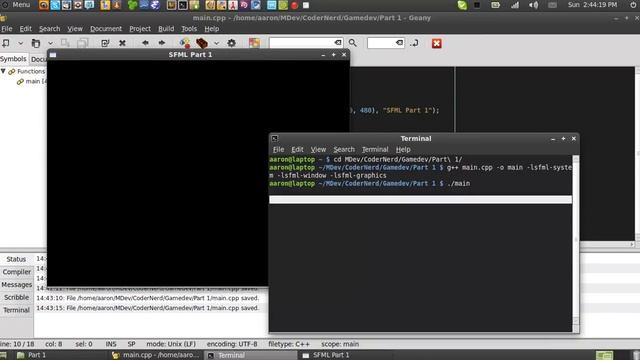Viewport: 640px width, 360px height.
Task: Switch to the Scribble tab
Action: pos(17,297)
